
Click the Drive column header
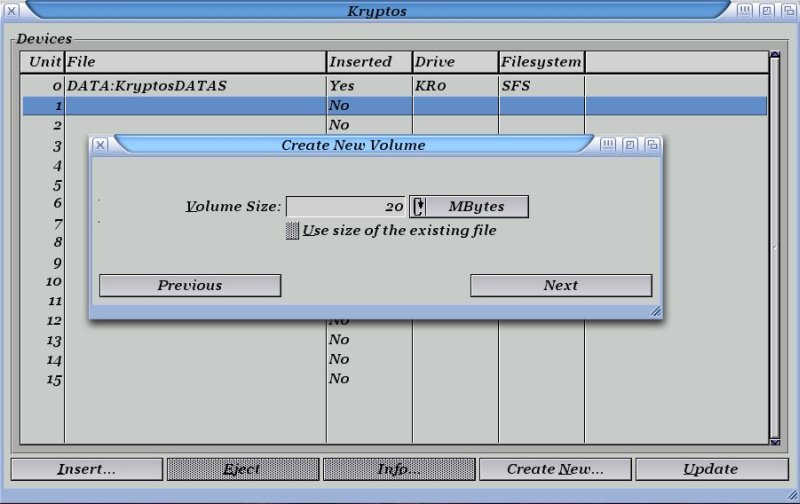tap(456, 62)
